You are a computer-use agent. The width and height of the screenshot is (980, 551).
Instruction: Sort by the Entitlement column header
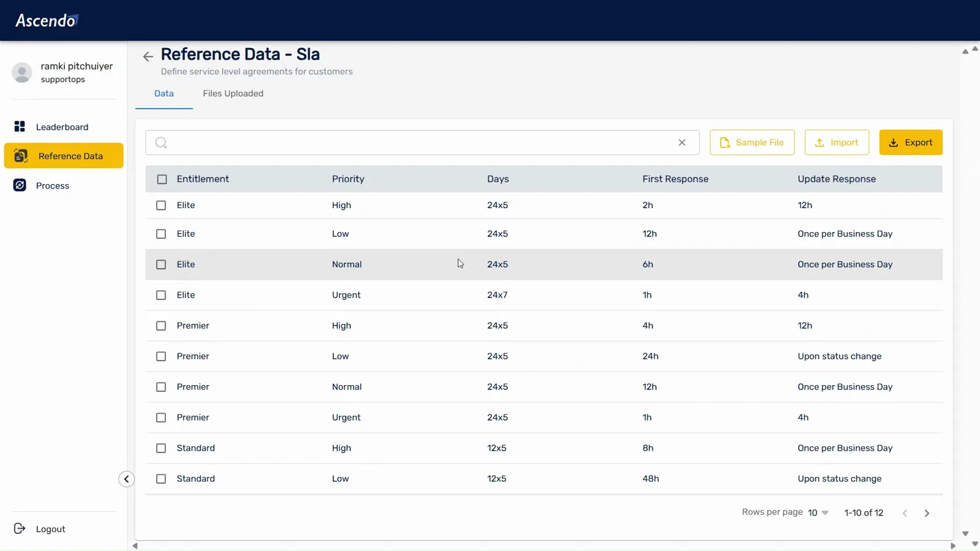point(203,179)
